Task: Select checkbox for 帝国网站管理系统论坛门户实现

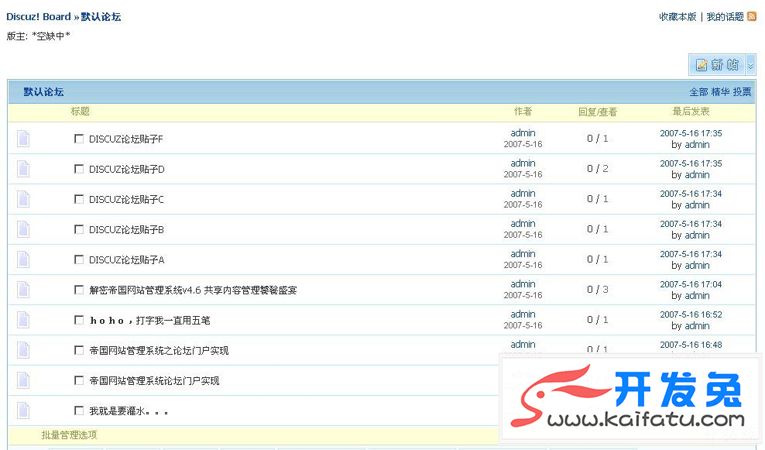Action: click(x=79, y=381)
